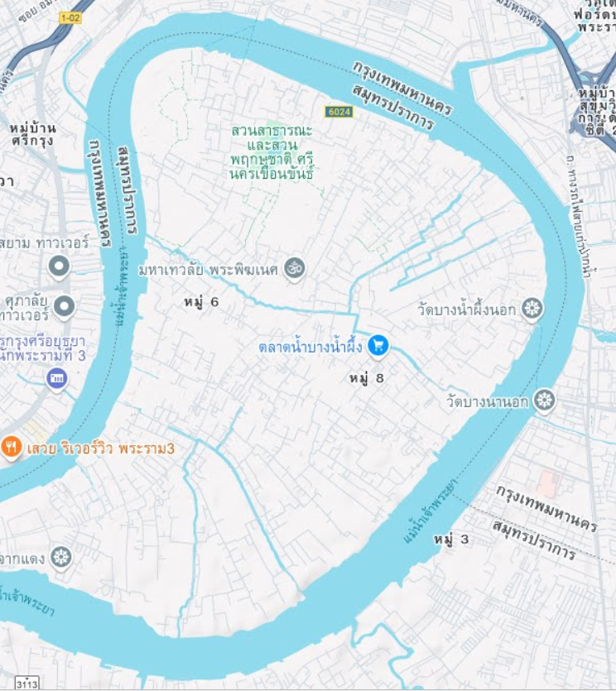This screenshot has height=691, width=616.
Task: Click the Bang Nam Phueng floating market cart pin
Action: tap(378, 347)
